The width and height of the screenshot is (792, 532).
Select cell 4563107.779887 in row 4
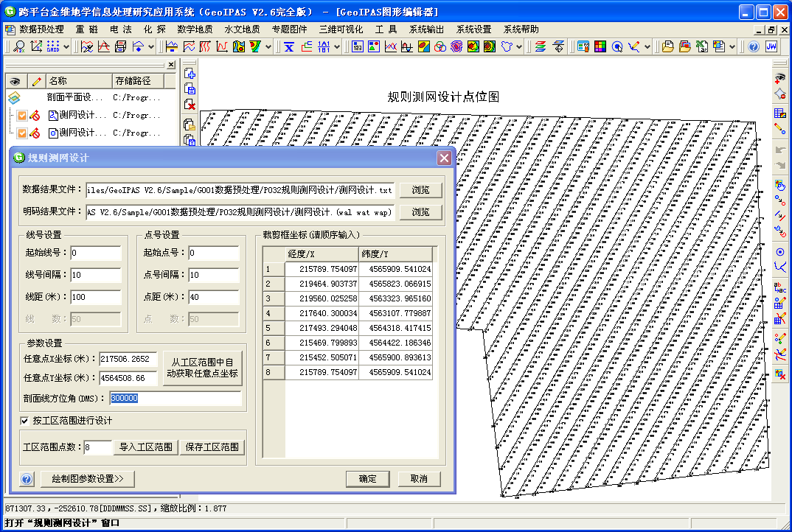(395, 313)
